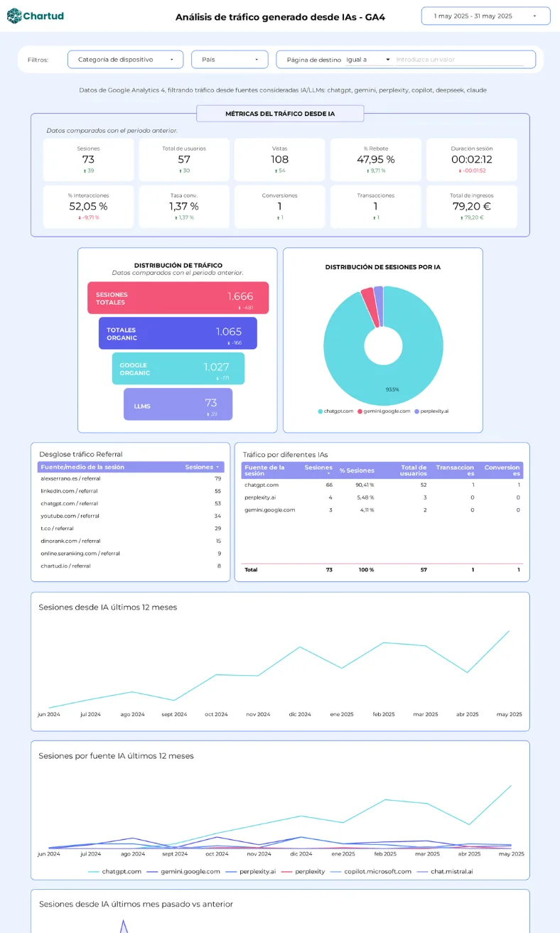560x933 pixels.
Task: Select the % Interacciones 52,05 % scorecard
Action: click(88, 207)
